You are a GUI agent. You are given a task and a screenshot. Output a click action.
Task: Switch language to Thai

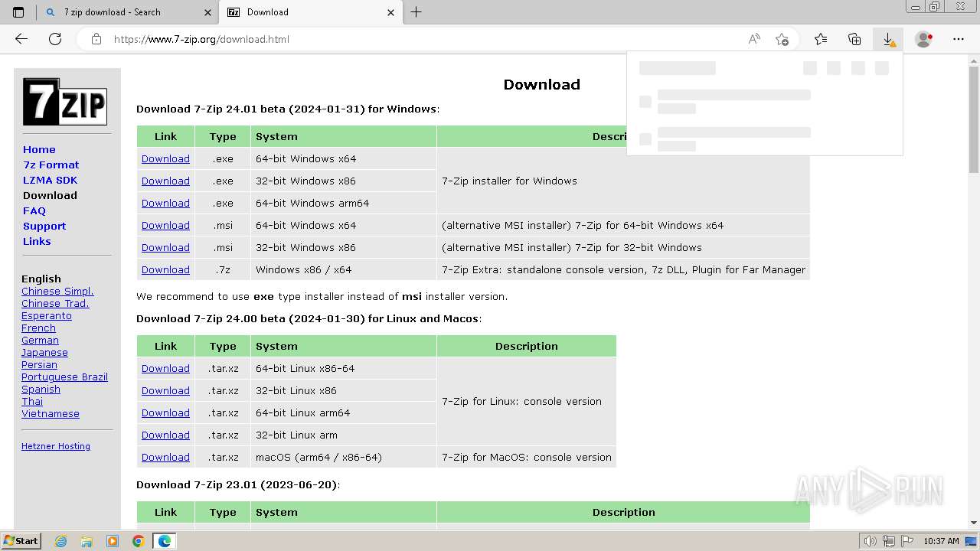click(x=32, y=401)
